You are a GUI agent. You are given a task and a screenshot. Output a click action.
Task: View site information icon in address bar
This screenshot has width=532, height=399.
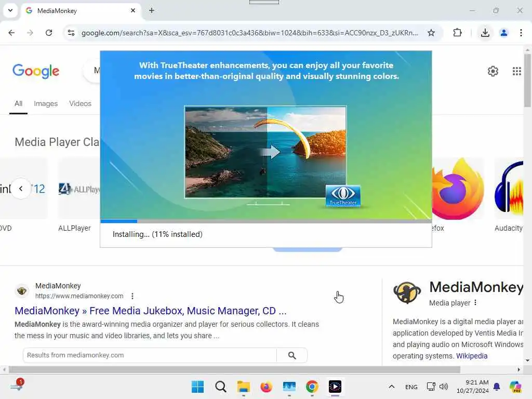click(x=71, y=33)
